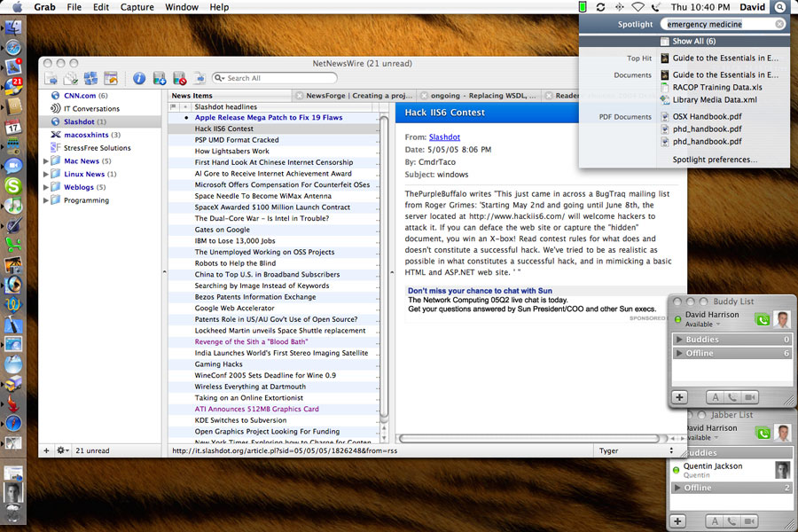Screen dimensions: 798x532
Task: Select the CNN.com feed
Action: 100,96
